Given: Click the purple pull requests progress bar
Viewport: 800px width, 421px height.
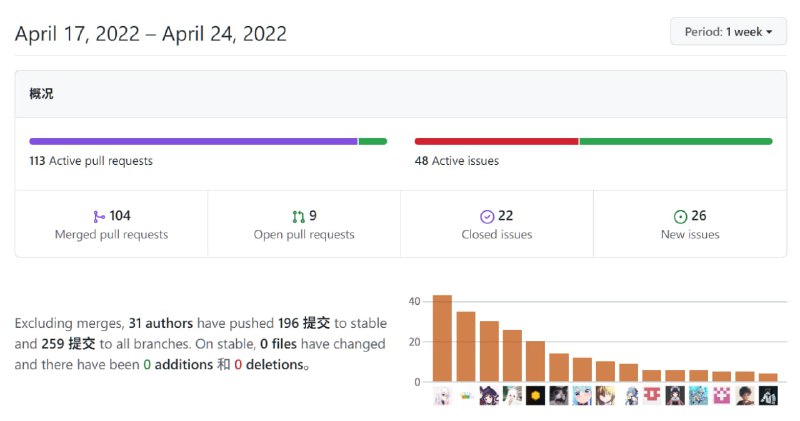Looking at the screenshot, I should (x=193, y=142).
